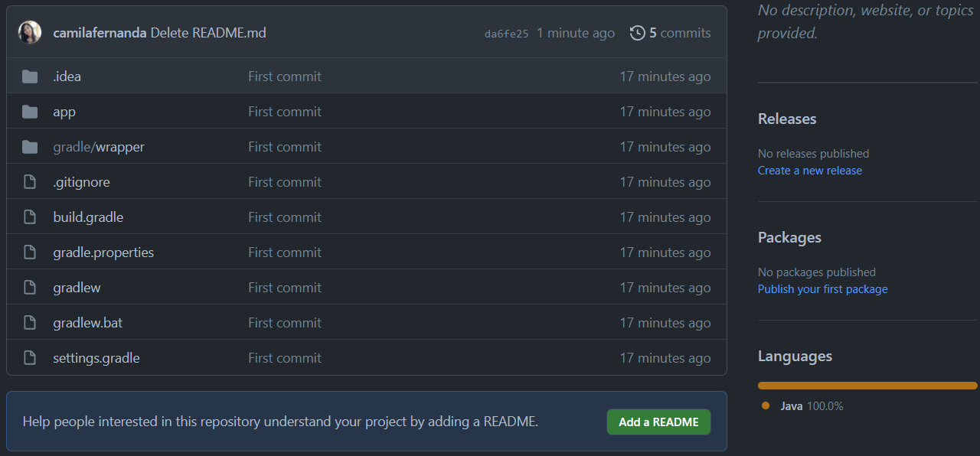Open the Delete README.md commit message
980x456 pixels.
tap(208, 33)
